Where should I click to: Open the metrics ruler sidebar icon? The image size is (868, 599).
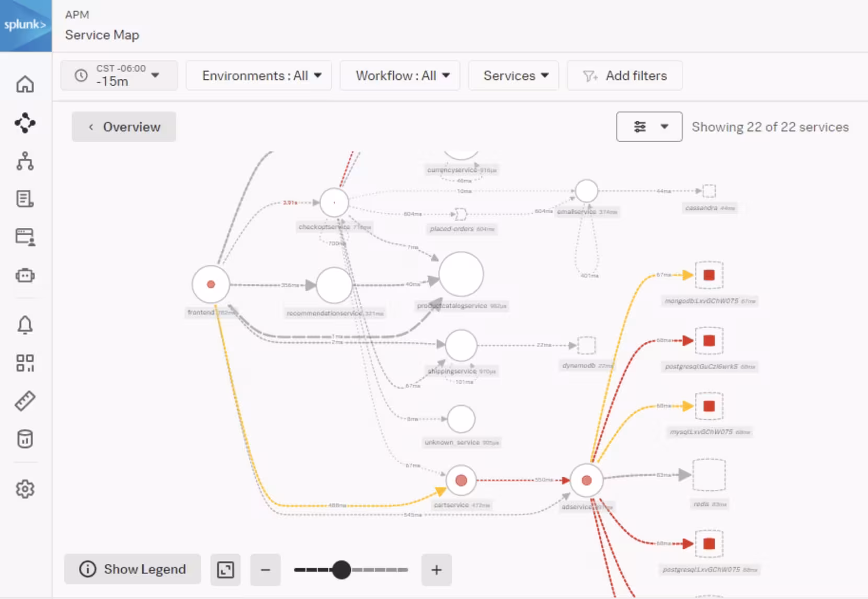[25, 400]
